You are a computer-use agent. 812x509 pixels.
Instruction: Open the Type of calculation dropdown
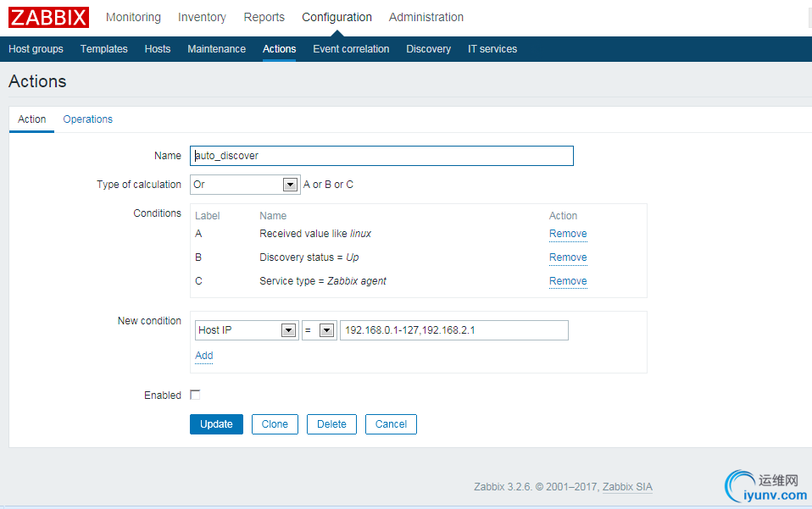click(245, 185)
